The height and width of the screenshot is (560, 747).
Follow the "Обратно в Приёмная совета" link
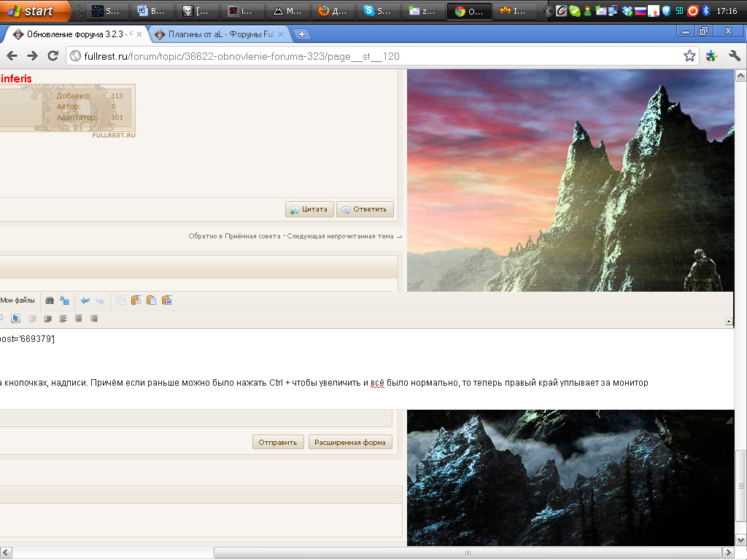[x=234, y=236]
